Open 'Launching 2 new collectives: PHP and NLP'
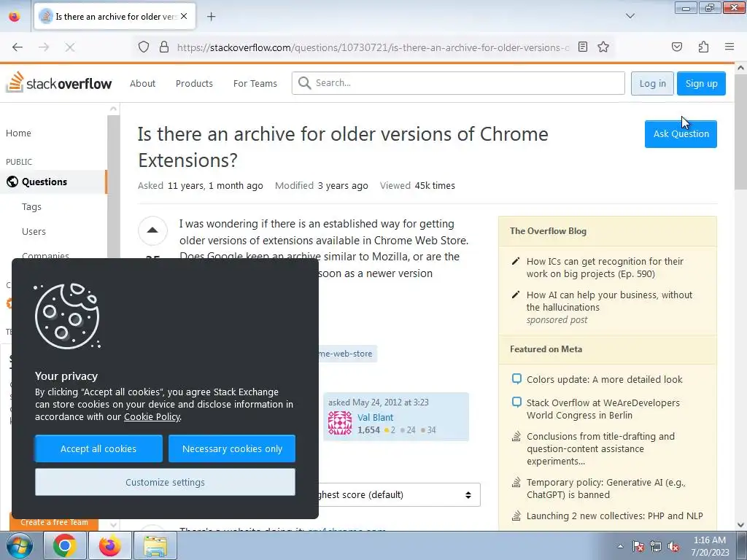This screenshot has width=747, height=560. 614,516
